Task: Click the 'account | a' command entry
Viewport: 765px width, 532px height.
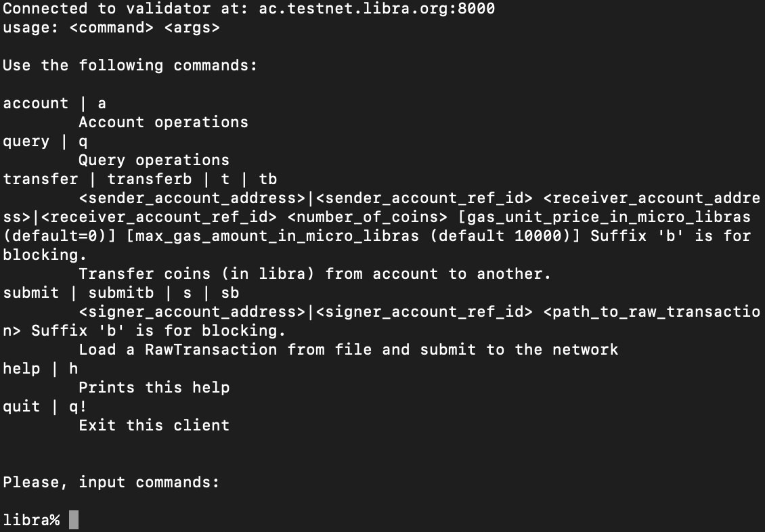Action: tap(55, 104)
